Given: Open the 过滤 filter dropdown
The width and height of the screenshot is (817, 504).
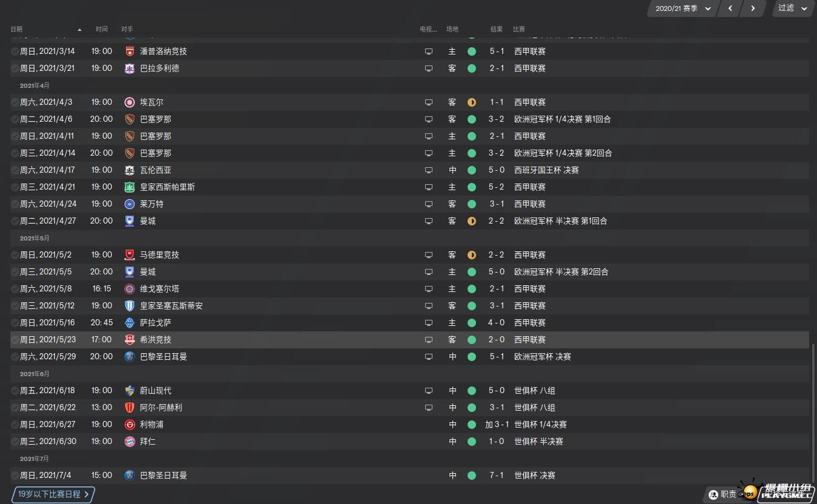Looking at the screenshot, I should click(x=793, y=8).
